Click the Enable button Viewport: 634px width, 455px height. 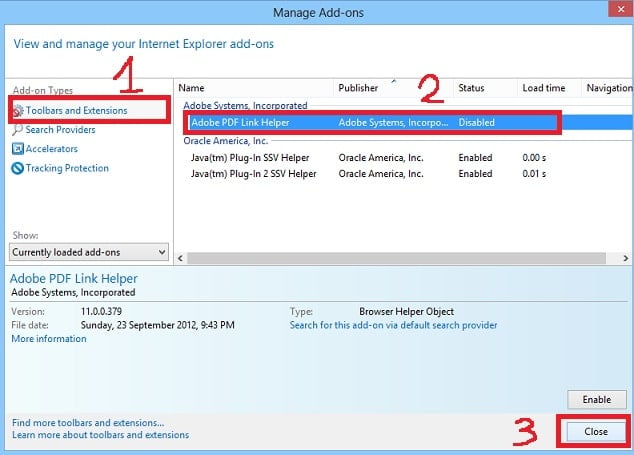click(x=597, y=400)
